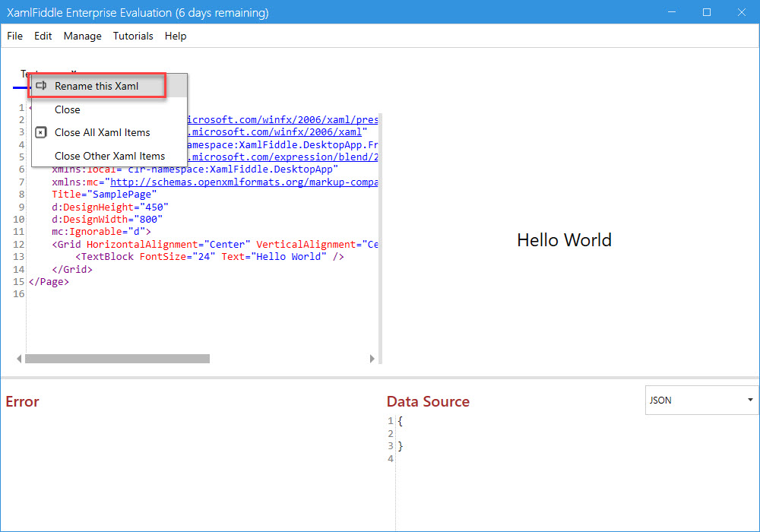
Task: Click the xmlns:local namespace line
Action: 195,169
